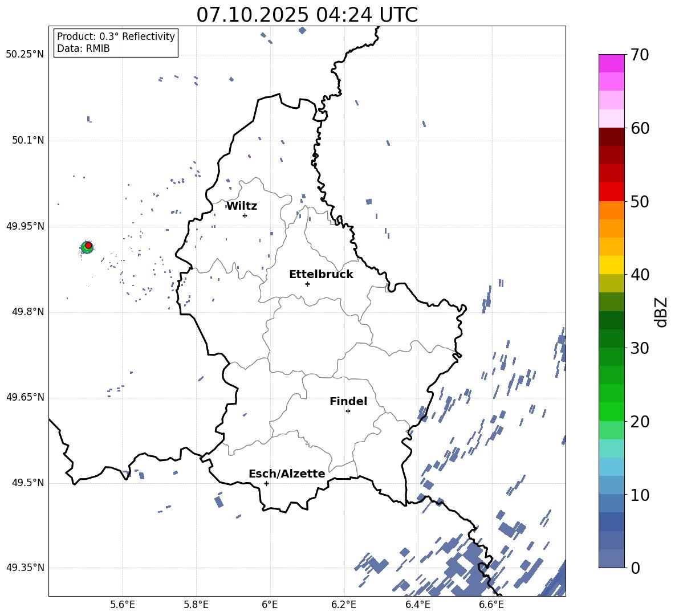The image size is (675, 616).
Task: Click the 49.65°N latitude label
Action: click(x=25, y=397)
